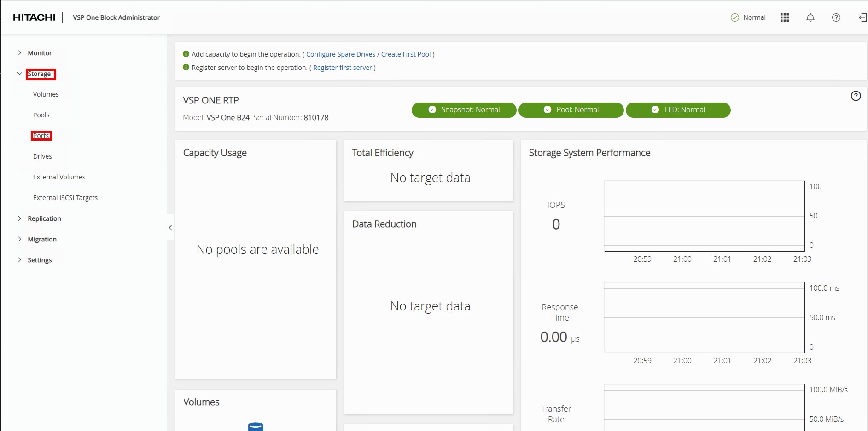
Task: Expand the Settings section chevron
Action: click(x=20, y=260)
